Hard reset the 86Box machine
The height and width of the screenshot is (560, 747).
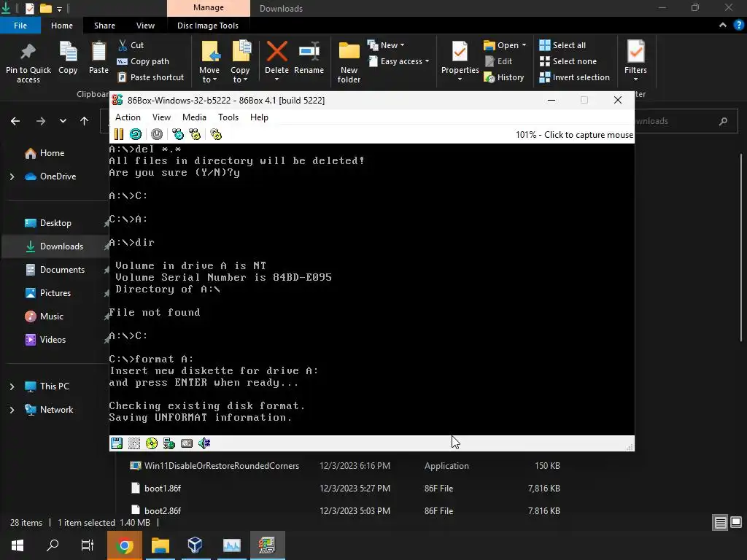(x=136, y=135)
